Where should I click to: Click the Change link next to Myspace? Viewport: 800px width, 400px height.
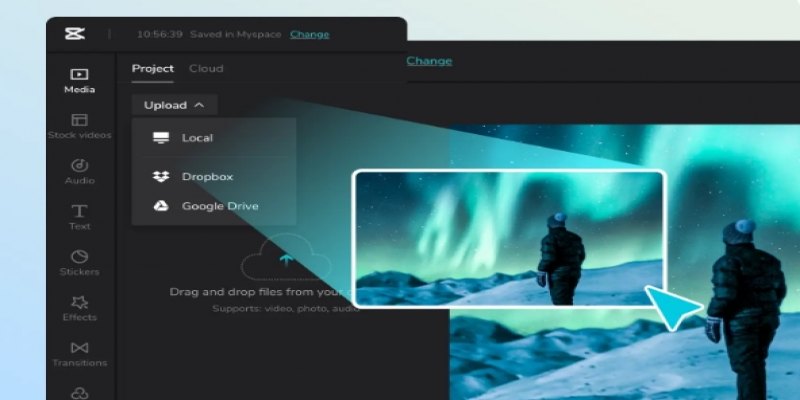309,34
